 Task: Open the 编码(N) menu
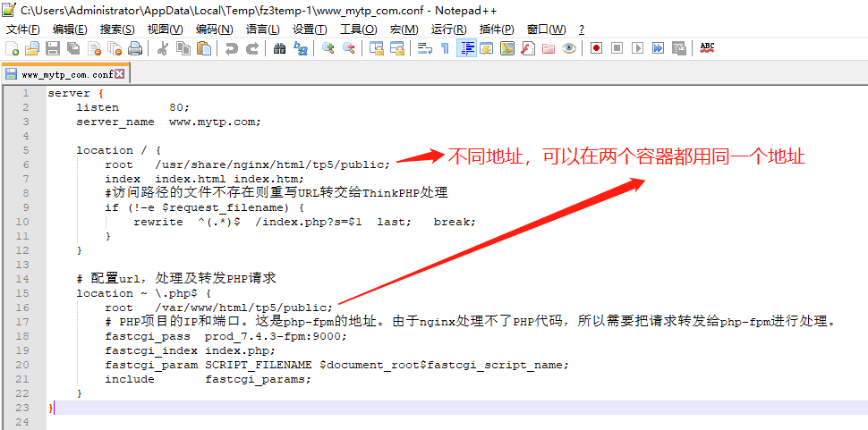(x=214, y=30)
